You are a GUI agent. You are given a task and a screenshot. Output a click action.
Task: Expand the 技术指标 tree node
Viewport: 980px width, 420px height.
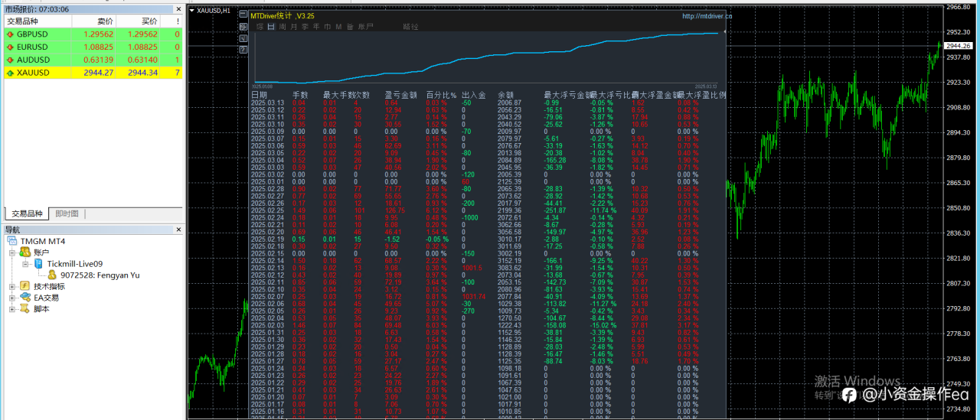(x=12, y=286)
